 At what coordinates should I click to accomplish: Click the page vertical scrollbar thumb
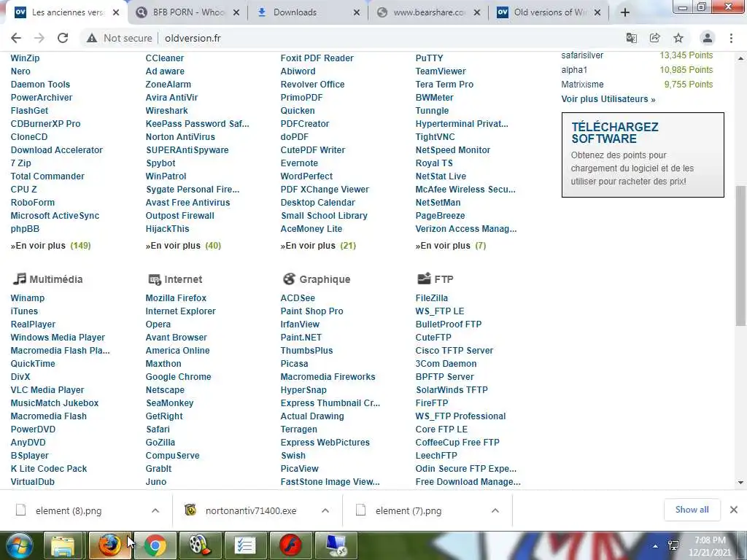click(740, 255)
